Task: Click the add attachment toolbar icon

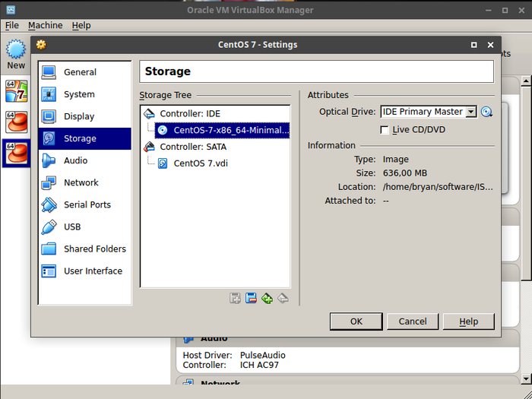Action: point(235,298)
